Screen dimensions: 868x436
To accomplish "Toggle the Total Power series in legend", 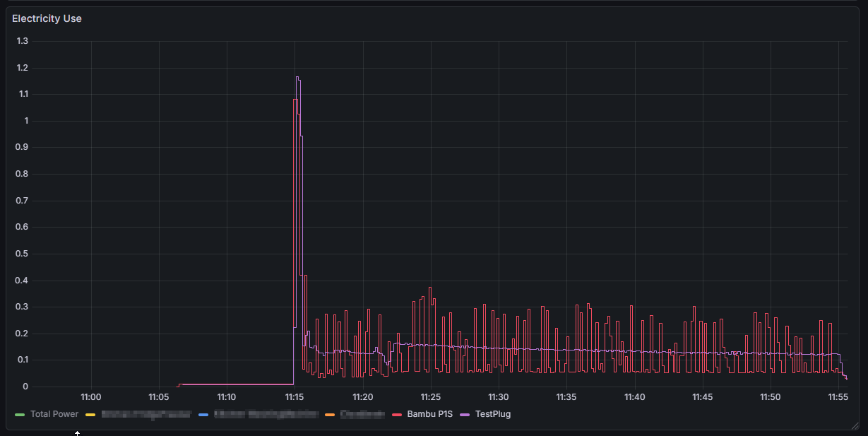I will [x=54, y=414].
